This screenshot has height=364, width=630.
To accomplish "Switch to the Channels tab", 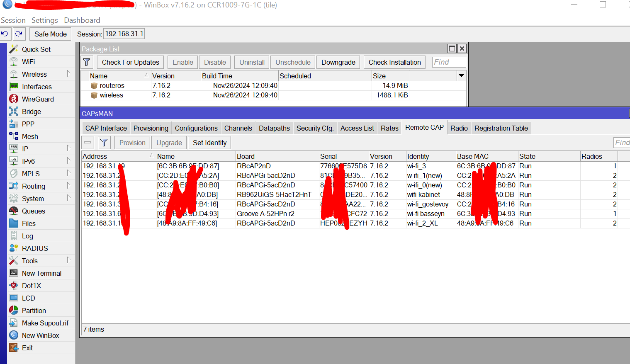I will pyautogui.click(x=238, y=128).
